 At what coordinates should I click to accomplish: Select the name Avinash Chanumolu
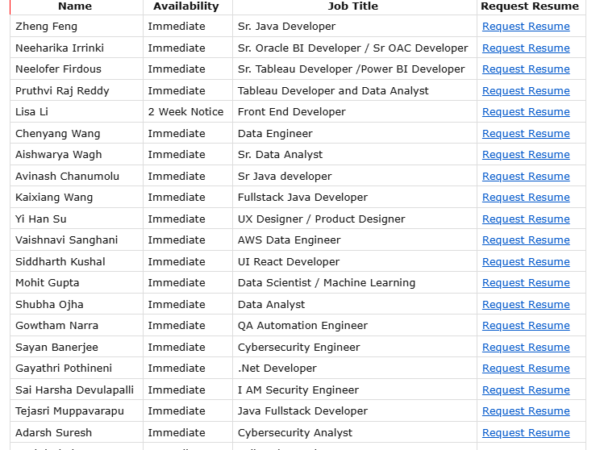coord(67,176)
